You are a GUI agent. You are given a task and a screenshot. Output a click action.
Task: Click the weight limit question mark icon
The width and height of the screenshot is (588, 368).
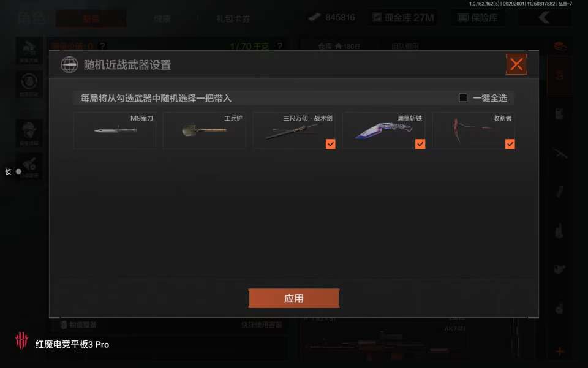(x=279, y=46)
